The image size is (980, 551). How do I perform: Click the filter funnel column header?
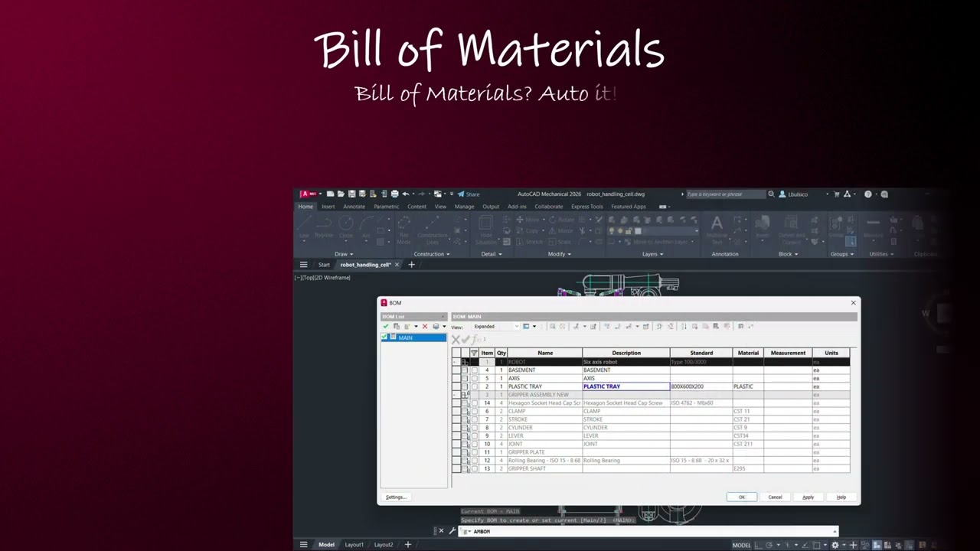(474, 353)
